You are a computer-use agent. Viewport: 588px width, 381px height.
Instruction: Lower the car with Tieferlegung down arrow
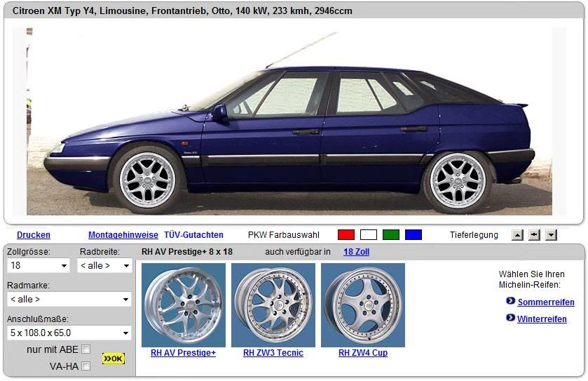click(551, 235)
